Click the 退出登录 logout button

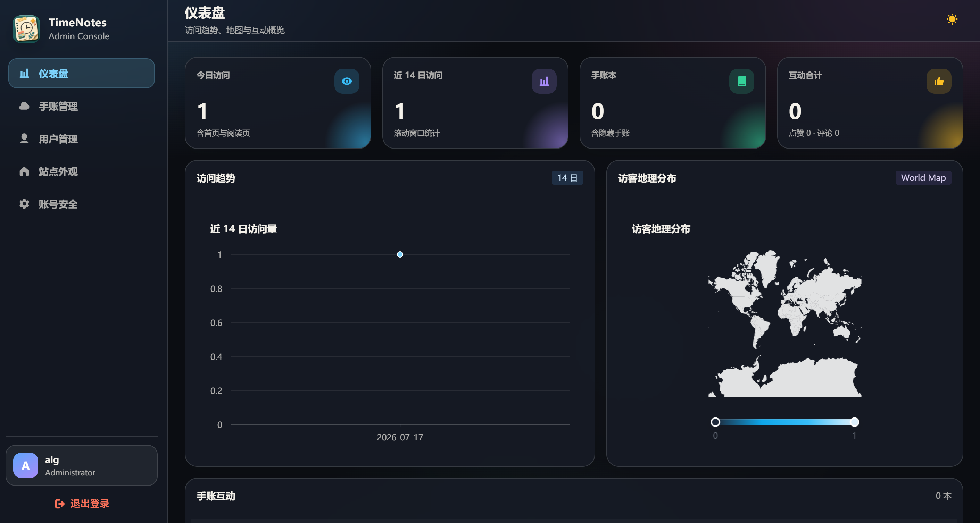[x=82, y=504]
